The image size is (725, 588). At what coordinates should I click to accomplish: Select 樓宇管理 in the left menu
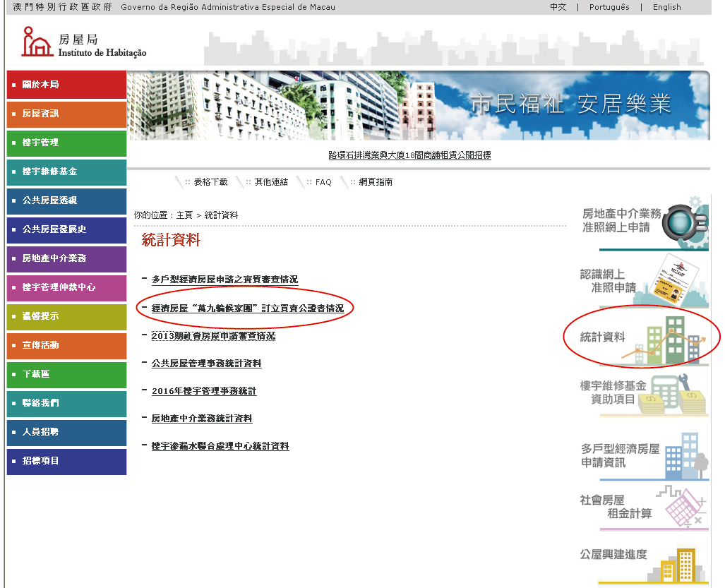(x=66, y=143)
